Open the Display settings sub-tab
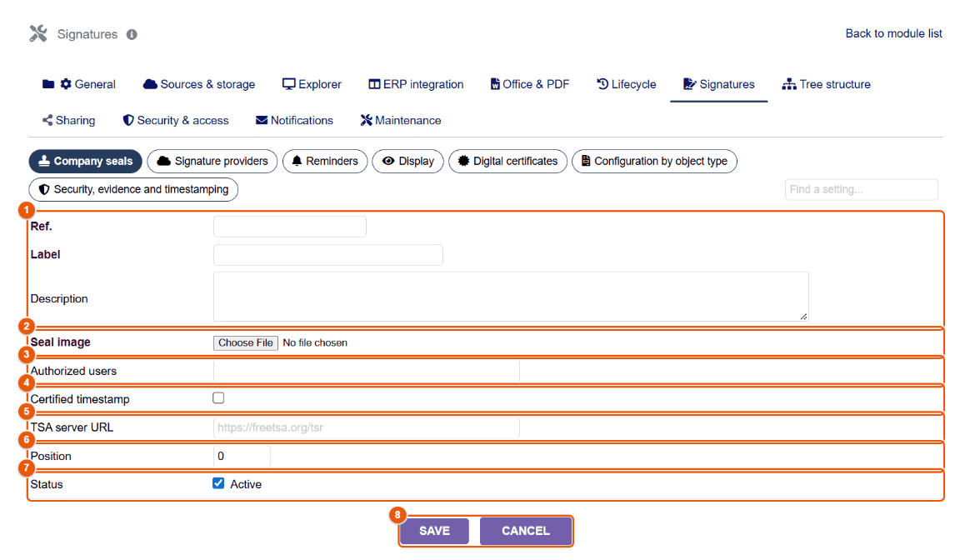The image size is (955, 560). point(407,162)
